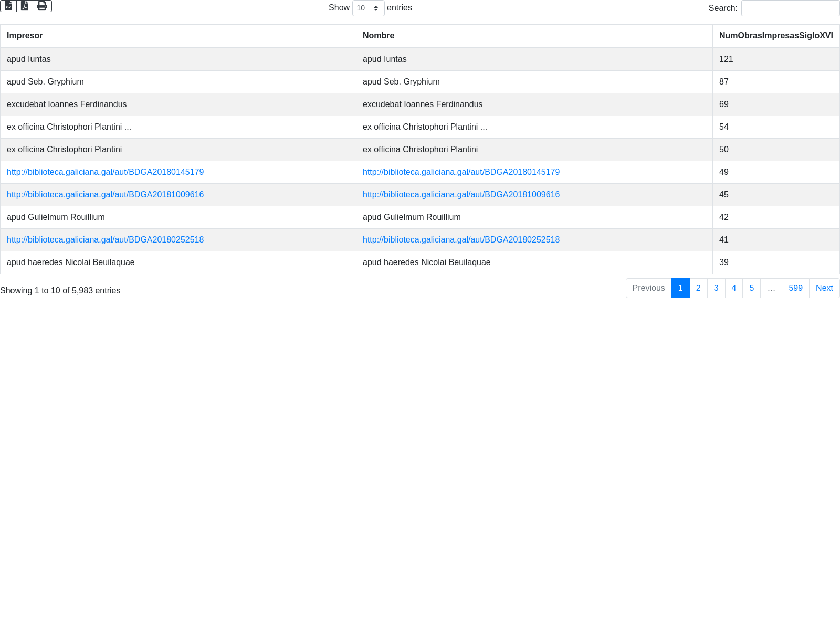The width and height of the screenshot is (840, 630).
Task: Open BDGA20180145179 link in Impresor column
Action: coord(105,172)
